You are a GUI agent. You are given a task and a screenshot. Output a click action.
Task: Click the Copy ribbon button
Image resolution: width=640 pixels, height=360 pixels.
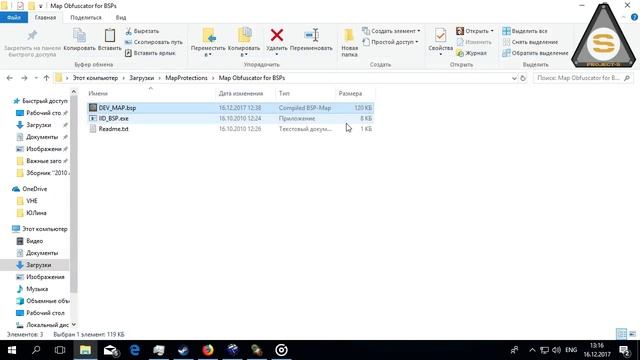[x=79, y=40]
